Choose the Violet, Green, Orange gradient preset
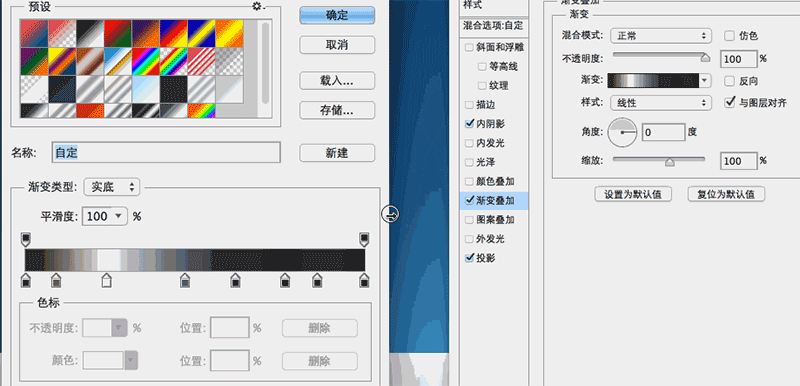This screenshot has width=800, height=386. point(34,62)
